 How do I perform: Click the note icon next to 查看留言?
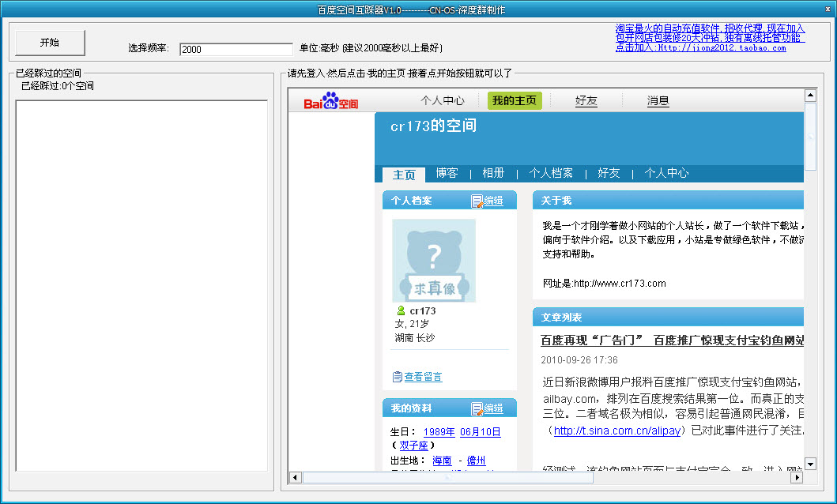398,376
